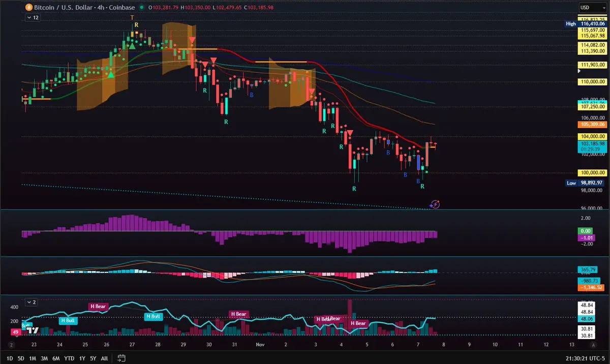Viewport: 610px width, 364px height.
Task: Click the TradingView logo in bottom pane
Action: 33,329
